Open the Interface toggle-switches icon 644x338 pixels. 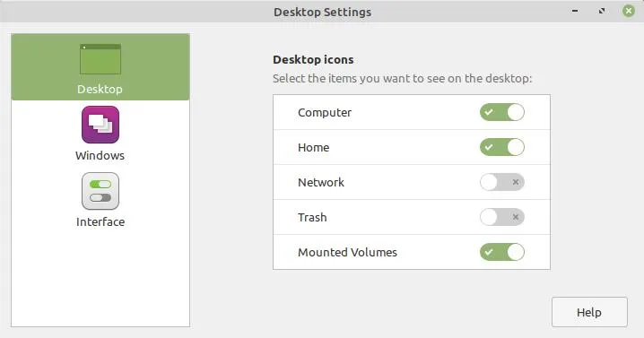(100, 191)
